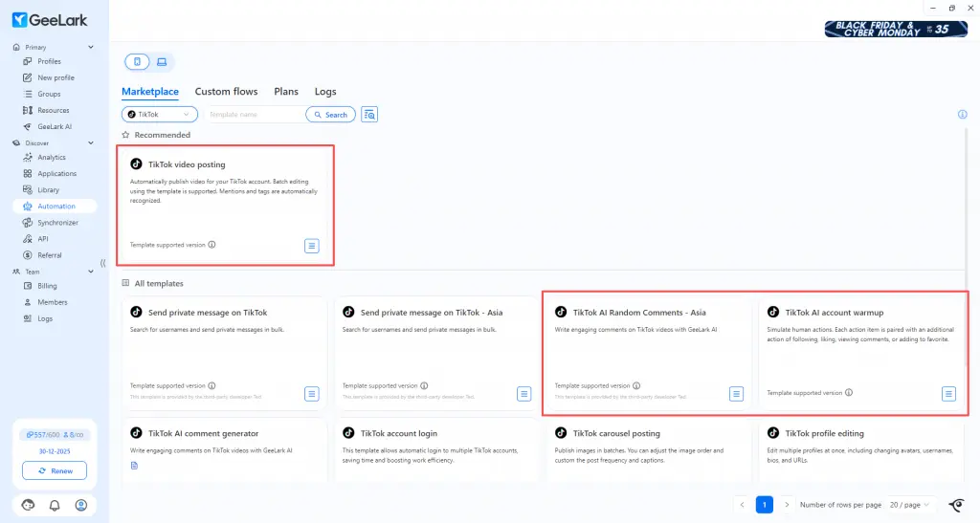The image size is (980, 523).
Task: Open Logs in the sidebar Team section
Action: (45, 318)
